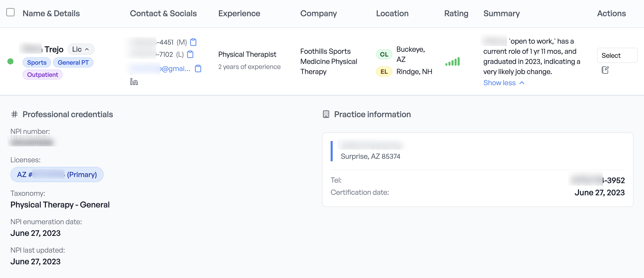
Task: Collapse the summary via Show less chevron
Action: [504, 83]
